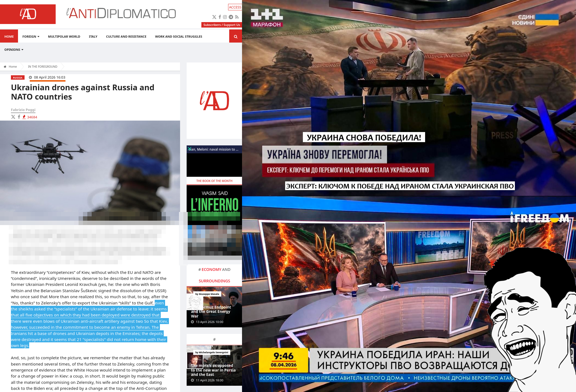
Task: Open the Facebook icon in header
Action: [x=220, y=17]
